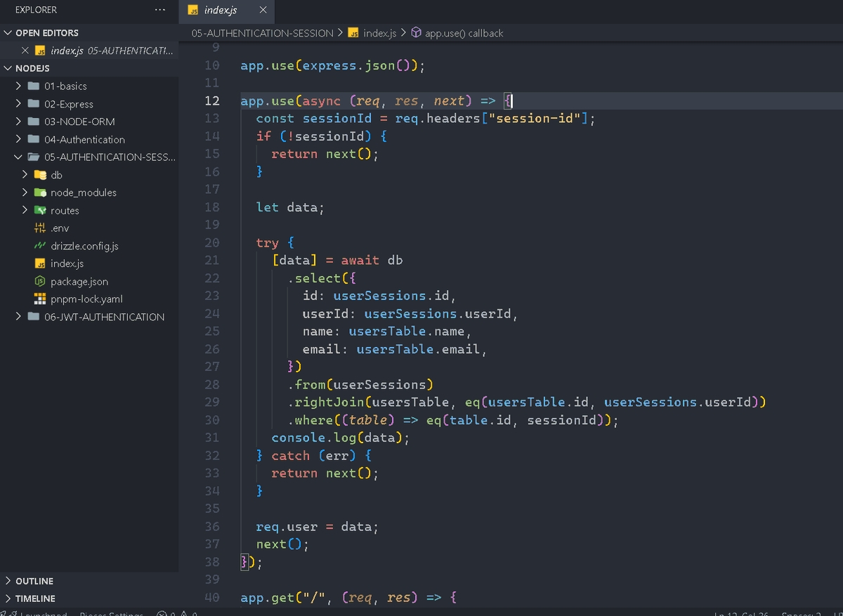
Task: Click 'async' keyword on line 12
Action: [322, 101]
